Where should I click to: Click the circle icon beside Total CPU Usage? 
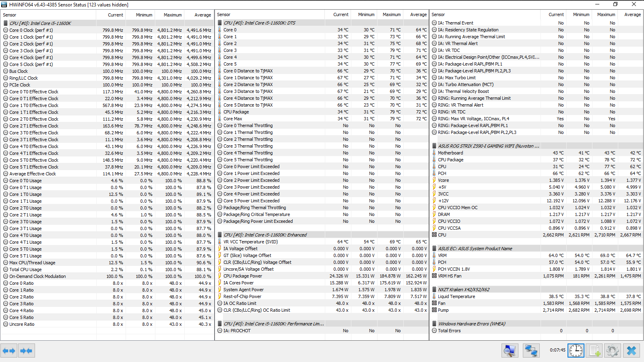[6, 269]
